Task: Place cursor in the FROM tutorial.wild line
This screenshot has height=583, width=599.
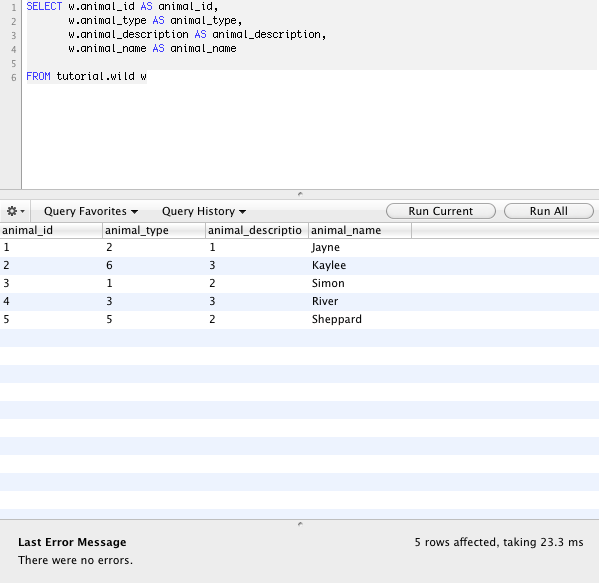Action: tap(86, 77)
